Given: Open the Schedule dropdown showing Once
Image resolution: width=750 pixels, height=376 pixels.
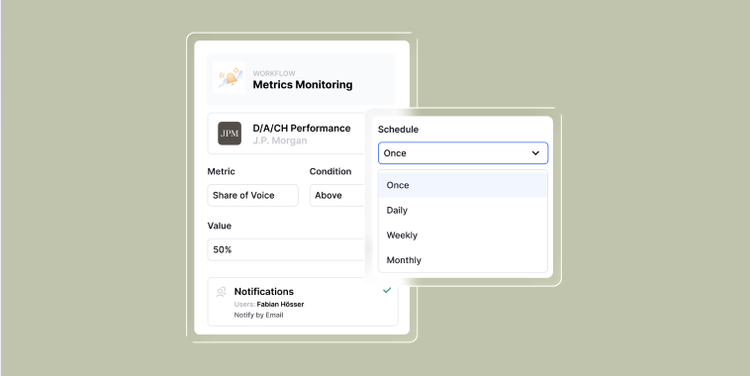Looking at the screenshot, I should coord(463,153).
